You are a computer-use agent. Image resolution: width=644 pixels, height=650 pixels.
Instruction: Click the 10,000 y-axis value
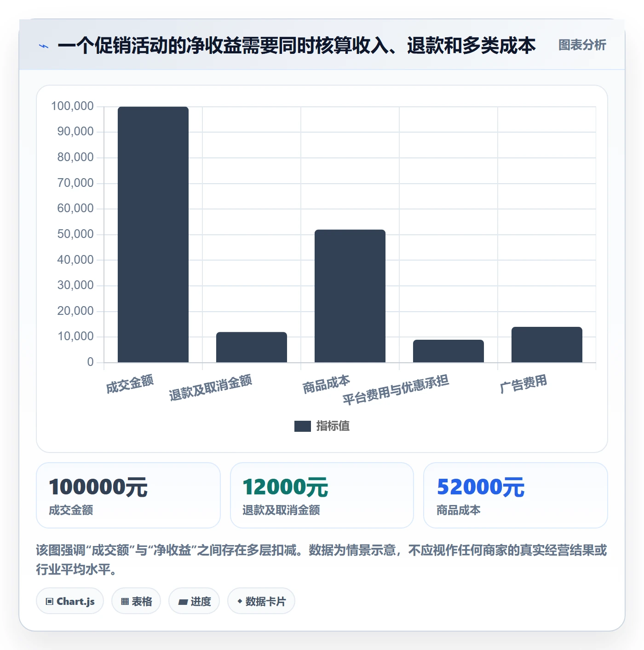(x=75, y=337)
